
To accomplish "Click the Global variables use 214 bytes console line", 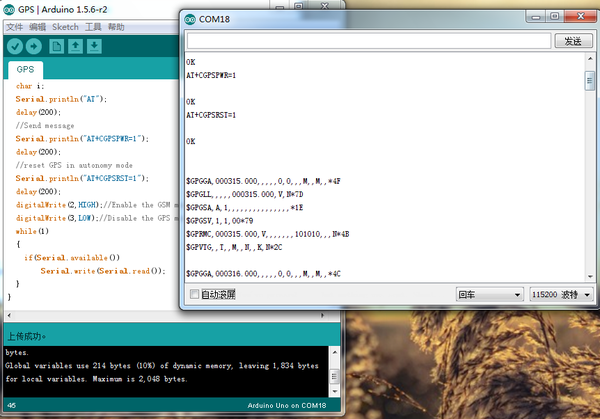I will [x=161, y=366].
